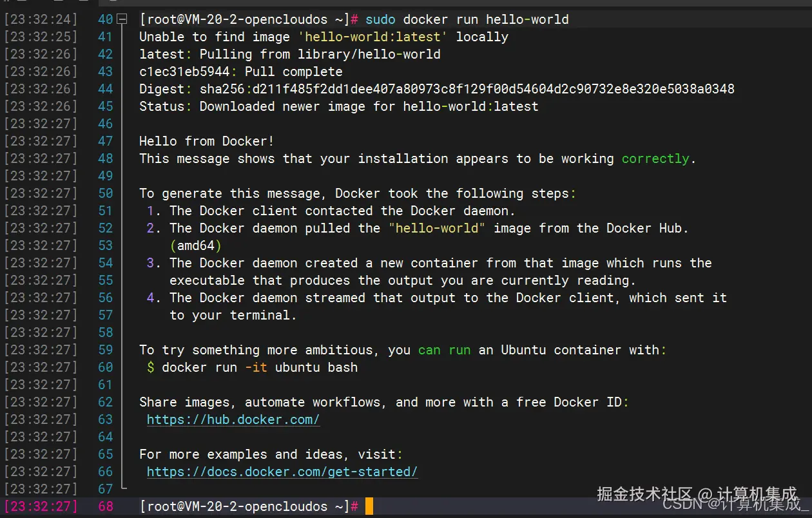Select the pink line number 68
Screen dimensions: 812x518
pos(106,506)
